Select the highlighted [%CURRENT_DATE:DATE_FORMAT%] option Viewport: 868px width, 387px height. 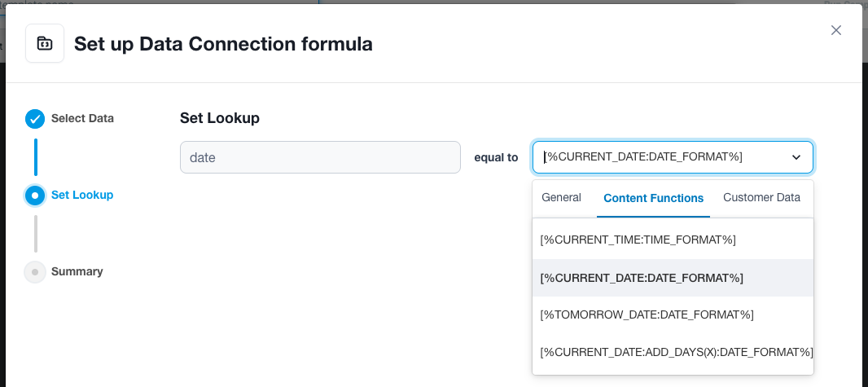[x=673, y=278]
